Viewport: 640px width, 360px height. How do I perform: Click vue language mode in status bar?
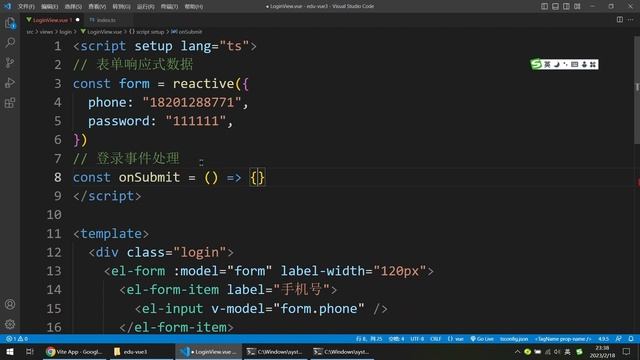[456, 339]
